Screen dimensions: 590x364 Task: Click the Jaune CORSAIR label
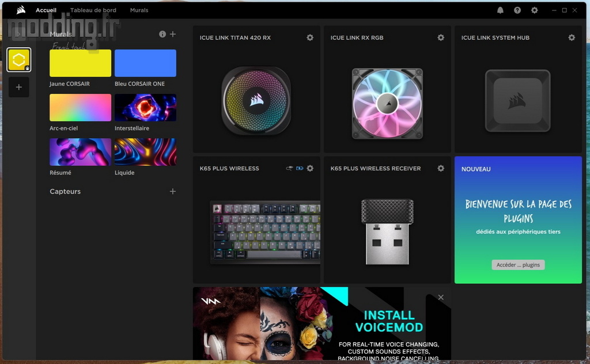click(x=70, y=84)
